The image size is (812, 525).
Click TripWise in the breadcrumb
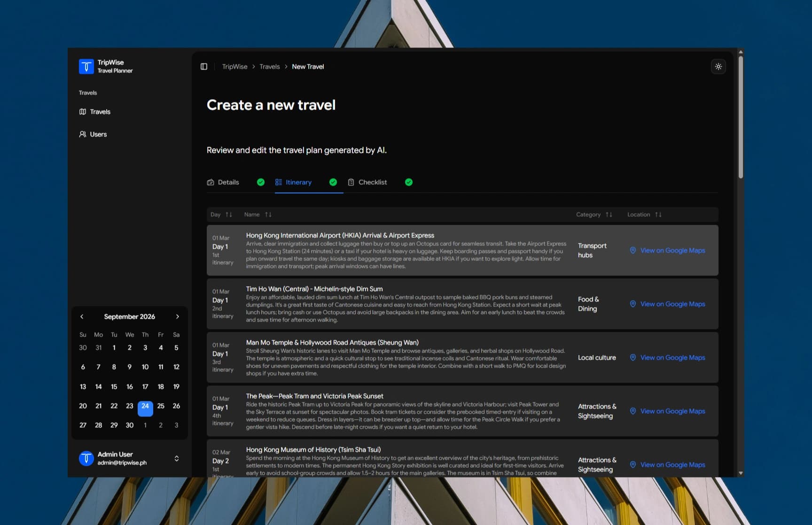click(x=234, y=67)
